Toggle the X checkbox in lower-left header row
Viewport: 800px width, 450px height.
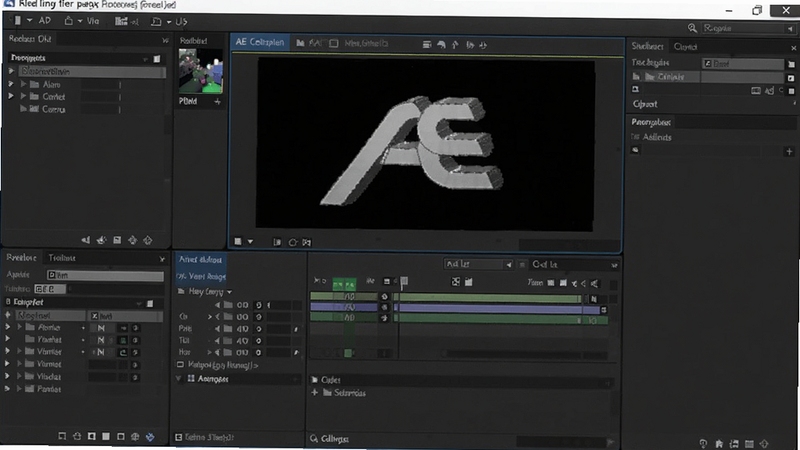pyautogui.click(x=94, y=316)
